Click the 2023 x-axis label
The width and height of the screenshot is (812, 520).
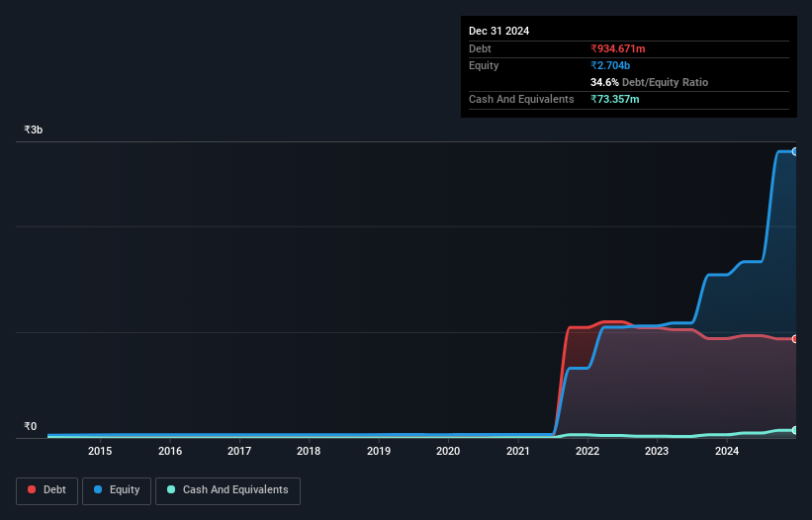(x=657, y=451)
